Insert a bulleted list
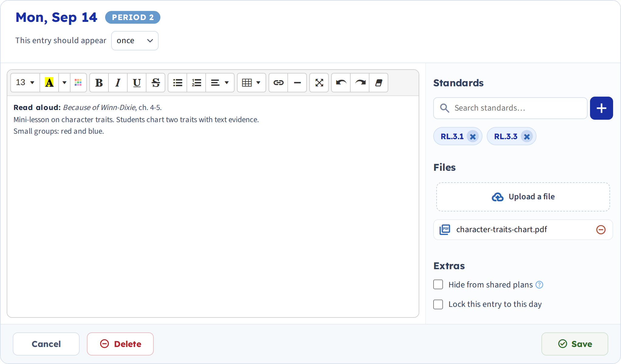621x364 pixels. click(x=178, y=83)
